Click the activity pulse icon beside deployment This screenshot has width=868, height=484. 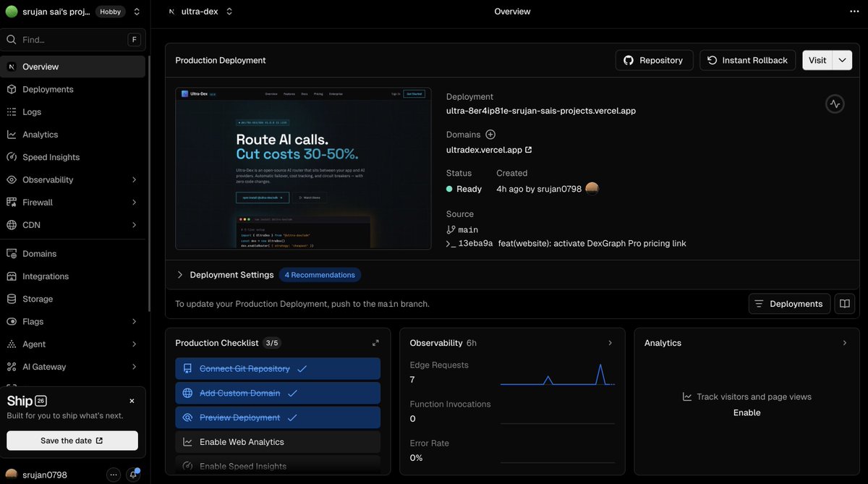[x=835, y=103]
